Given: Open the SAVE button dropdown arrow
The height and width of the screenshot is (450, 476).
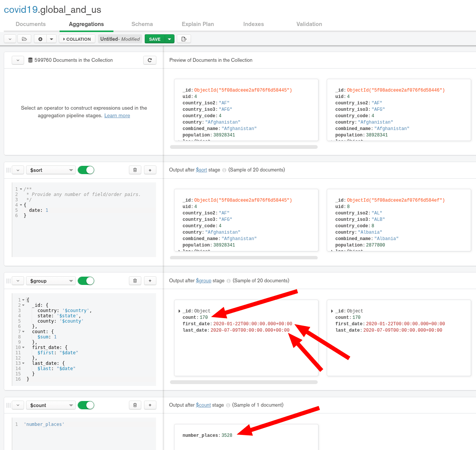Looking at the screenshot, I should 170,39.
